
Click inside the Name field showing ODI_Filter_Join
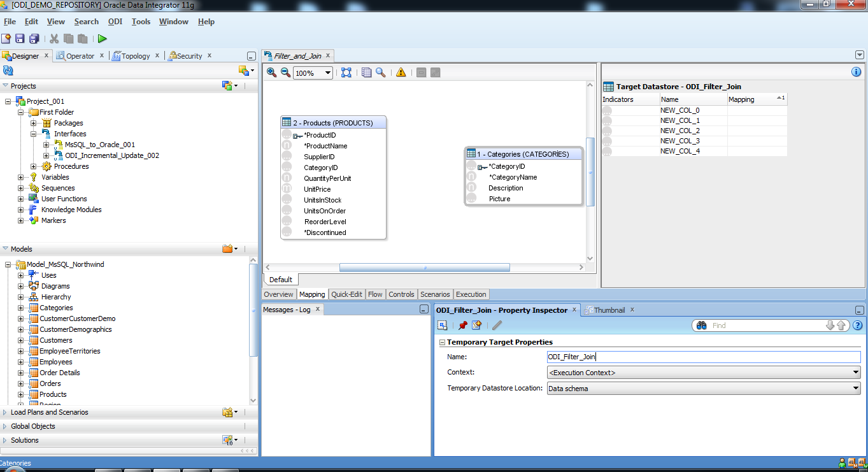[x=637, y=357]
